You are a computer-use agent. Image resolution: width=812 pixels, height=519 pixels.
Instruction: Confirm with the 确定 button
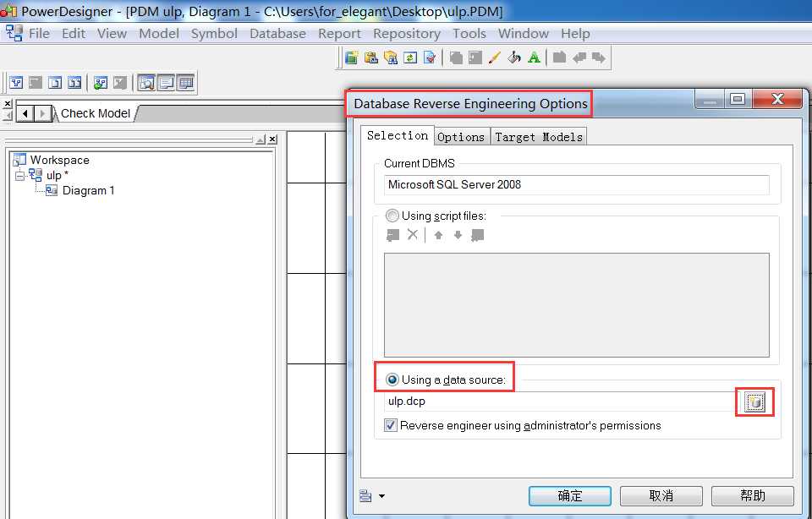(x=570, y=495)
